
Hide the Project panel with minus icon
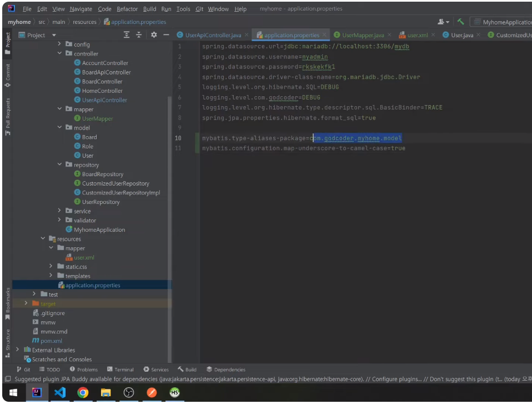(x=166, y=34)
